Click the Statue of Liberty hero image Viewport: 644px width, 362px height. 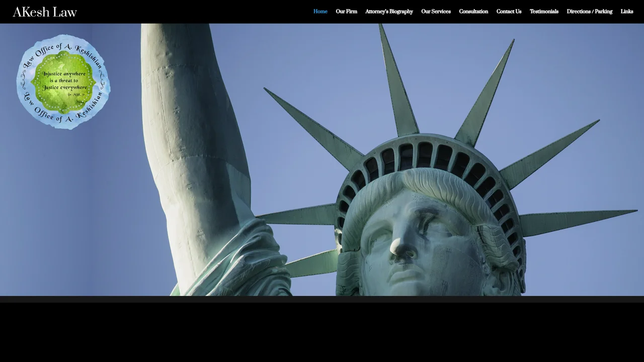[x=322, y=159]
